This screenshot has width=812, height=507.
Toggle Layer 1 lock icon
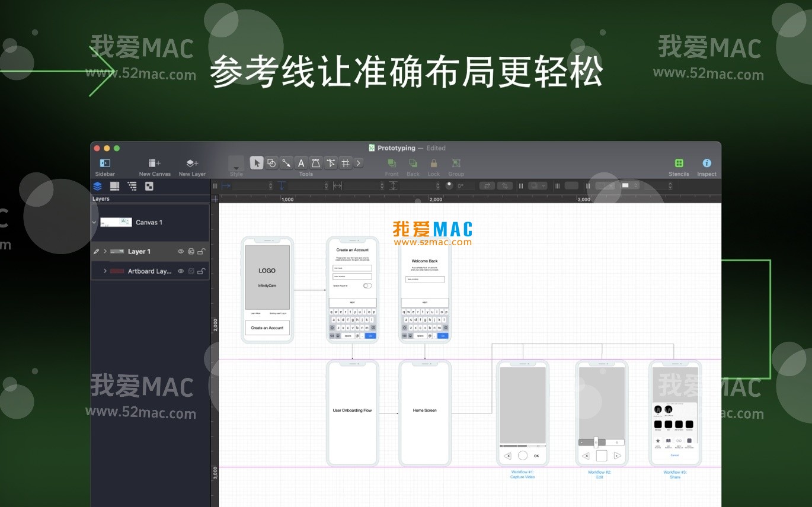(x=201, y=252)
